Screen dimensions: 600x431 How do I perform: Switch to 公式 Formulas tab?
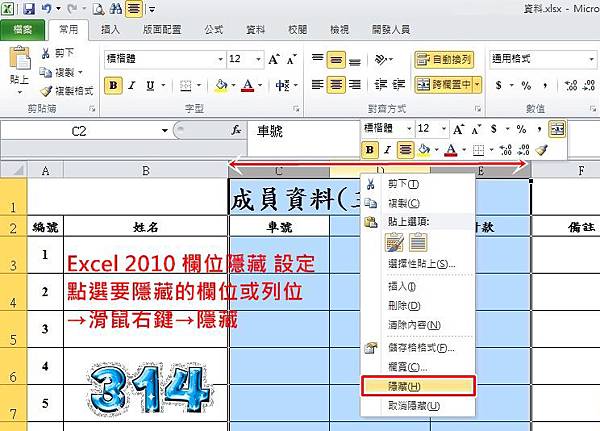214,29
